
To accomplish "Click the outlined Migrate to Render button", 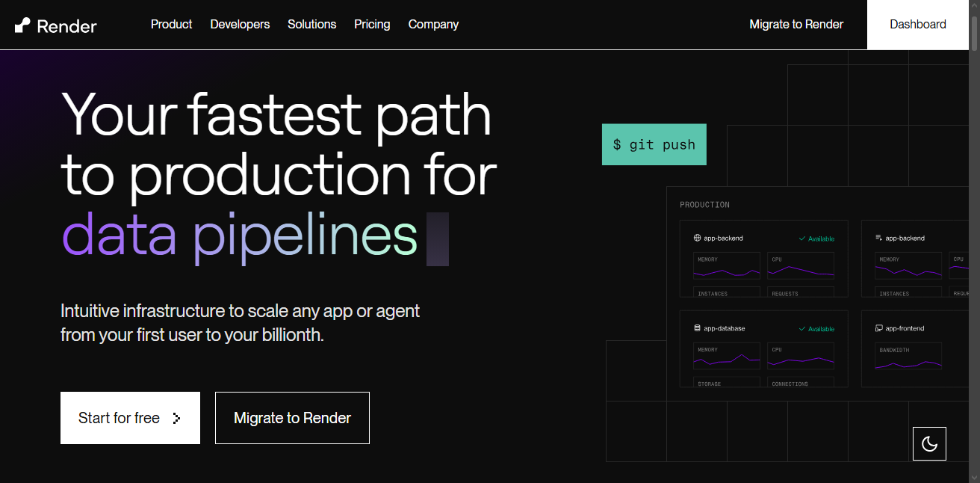I will pyautogui.click(x=292, y=418).
